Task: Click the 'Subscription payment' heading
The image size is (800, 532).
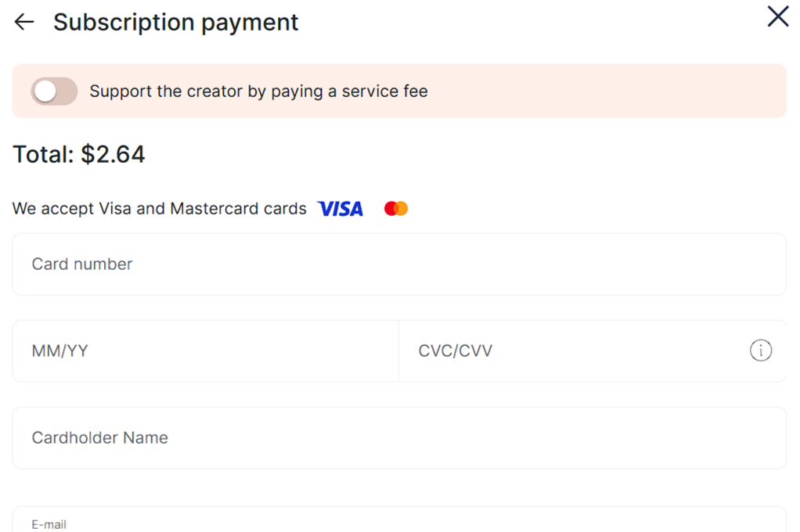Action: [176, 22]
